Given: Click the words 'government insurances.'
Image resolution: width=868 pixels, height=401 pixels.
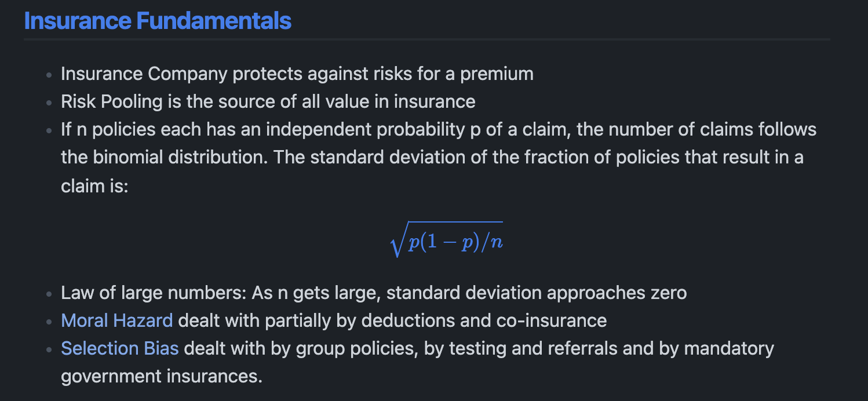Looking at the screenshot, I should [x=162, y=376].
